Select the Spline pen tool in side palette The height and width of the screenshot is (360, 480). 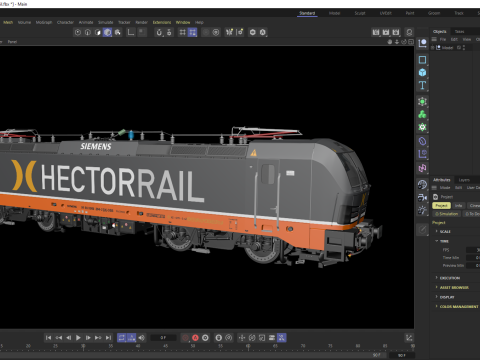[x=422, y=60]
